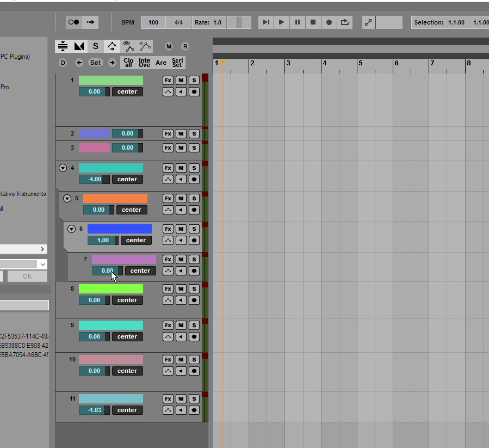Open the dropdown above OK button
Viewport: 489px width, 448px height.
tap(43, 265)
